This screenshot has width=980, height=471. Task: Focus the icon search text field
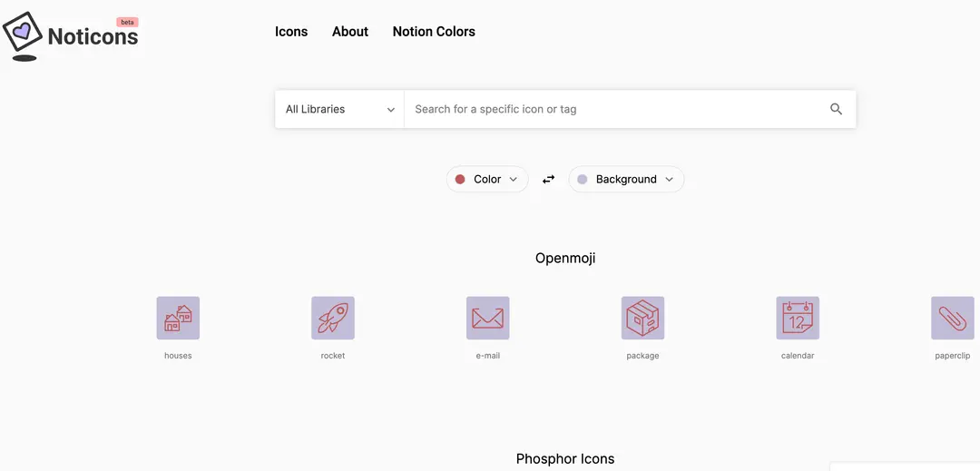(x=612, y=109)
